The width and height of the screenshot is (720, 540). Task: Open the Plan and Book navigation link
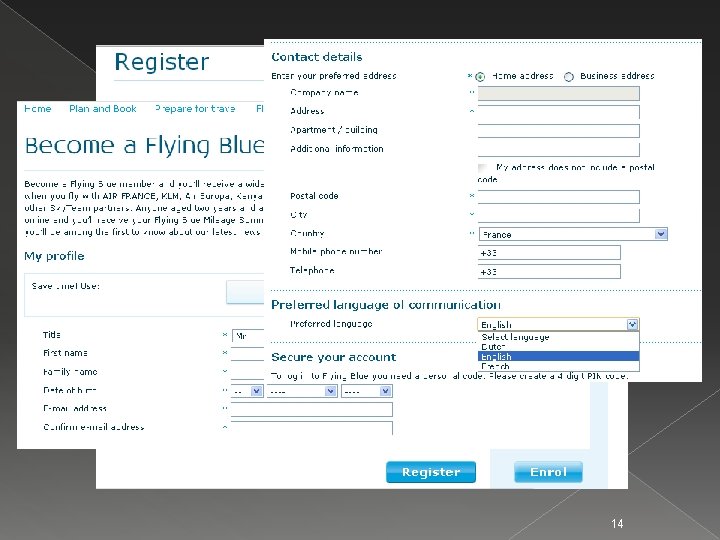[103, 109]
